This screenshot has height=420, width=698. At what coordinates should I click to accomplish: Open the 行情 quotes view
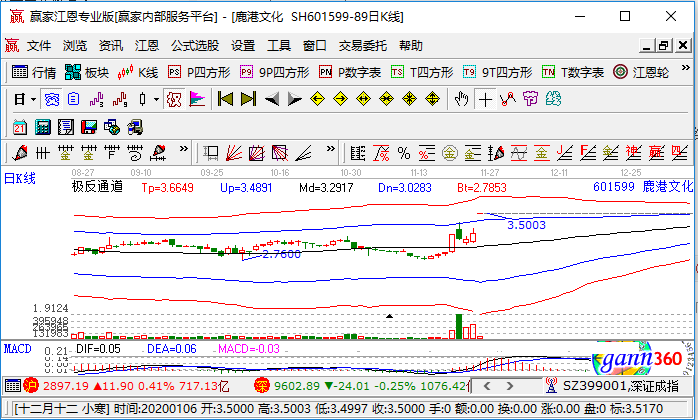(x=34, y=72)
